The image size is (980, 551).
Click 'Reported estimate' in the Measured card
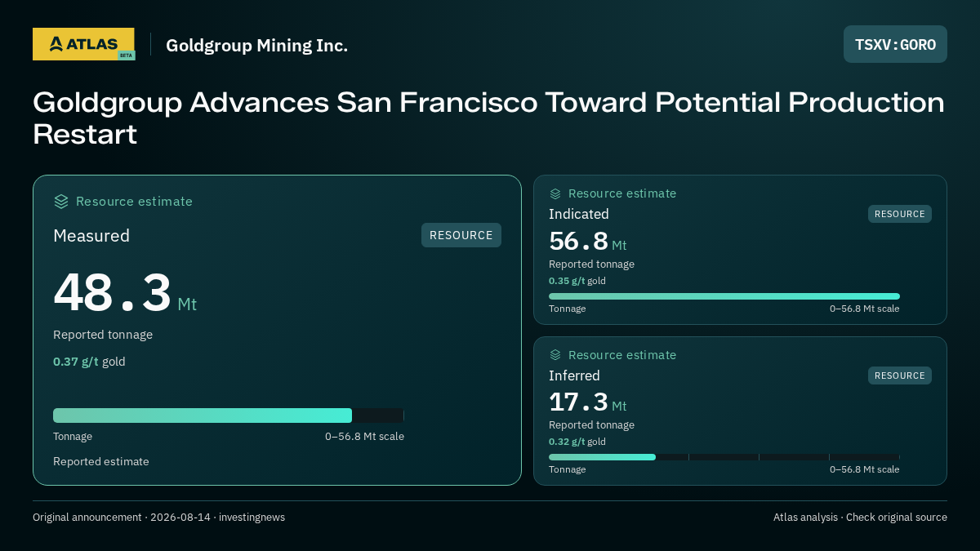(x=101, y=462)
